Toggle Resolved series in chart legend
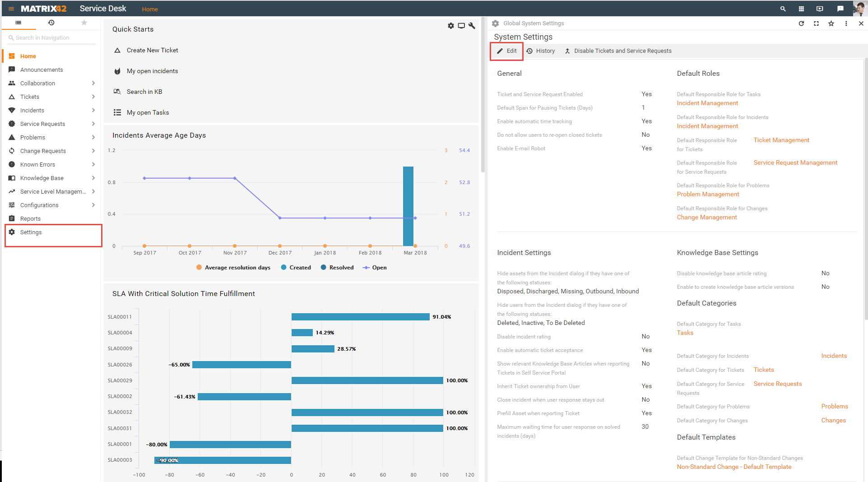This screenshot has width=868, height=482. click(x=337, y=267)
